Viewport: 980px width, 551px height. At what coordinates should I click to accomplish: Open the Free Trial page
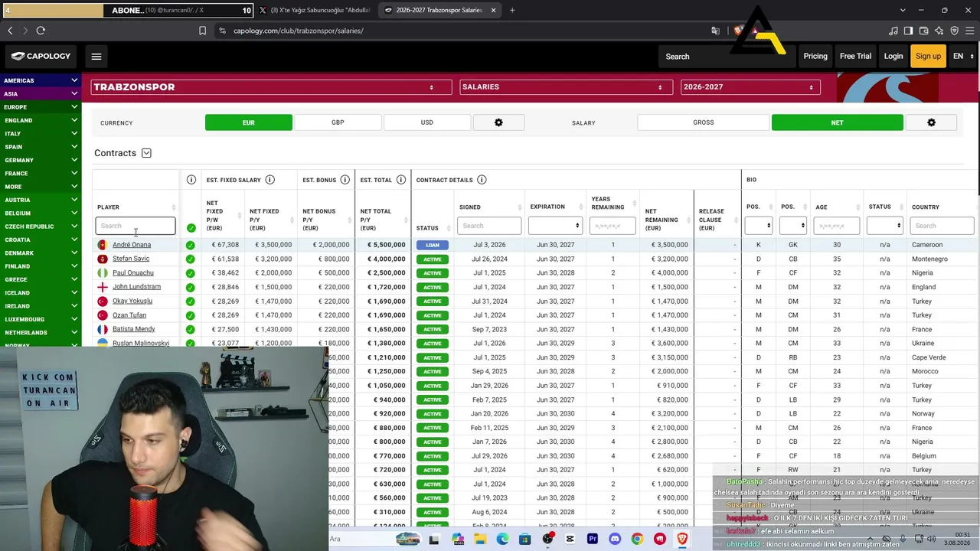855,56
